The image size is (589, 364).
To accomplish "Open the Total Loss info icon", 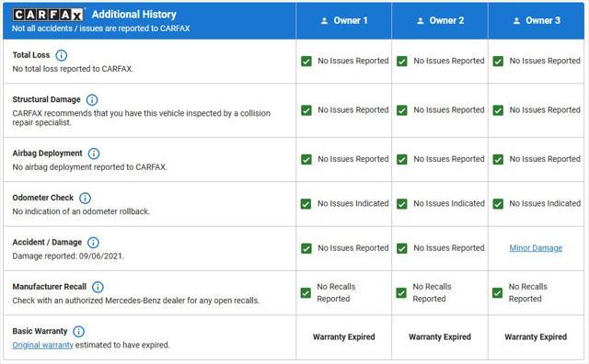I will click(x=62, y=55).
